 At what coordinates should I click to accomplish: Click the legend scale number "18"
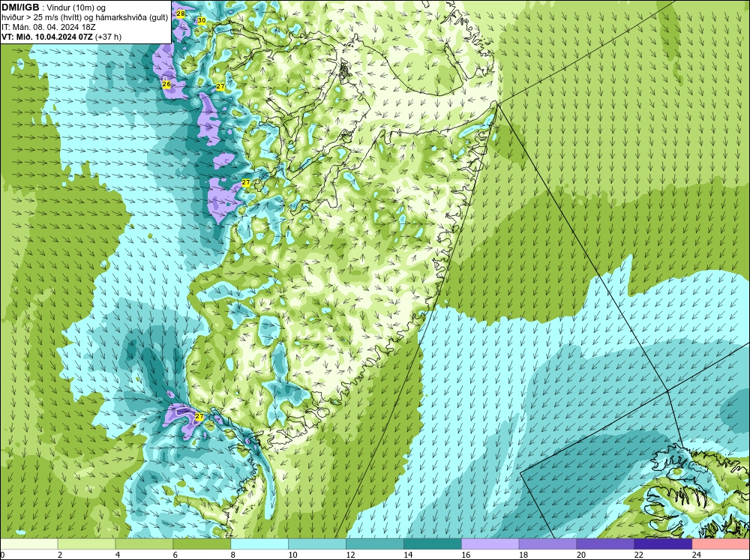coord(523,555)
